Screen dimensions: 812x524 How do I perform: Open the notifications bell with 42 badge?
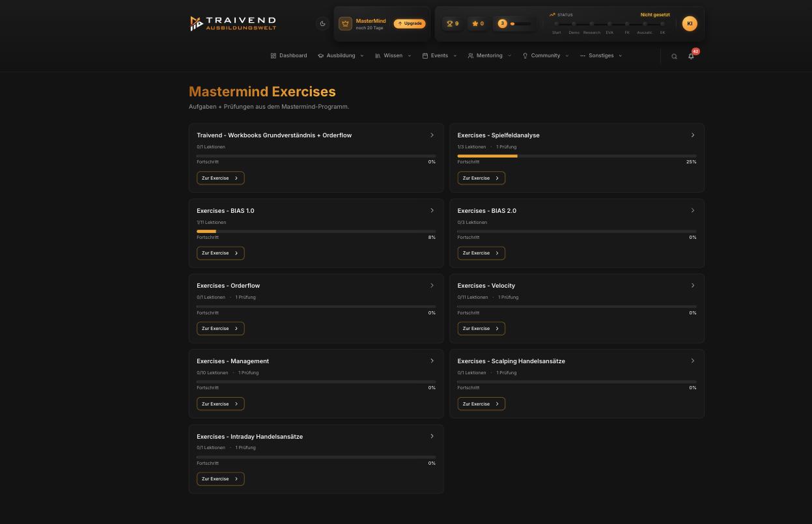691,56
